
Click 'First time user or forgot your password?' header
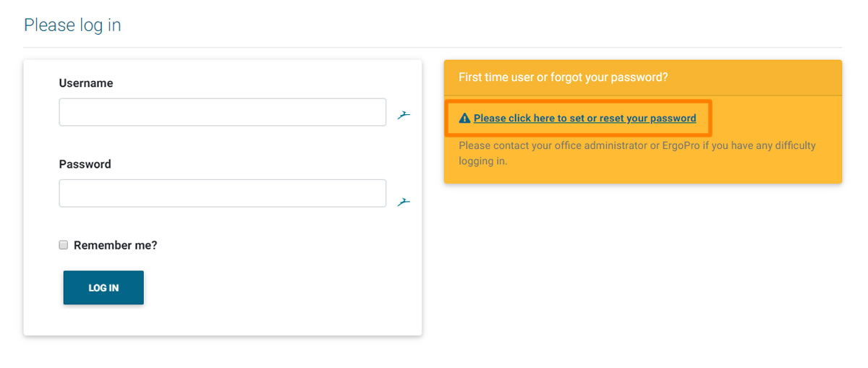(x=563, y=77)
